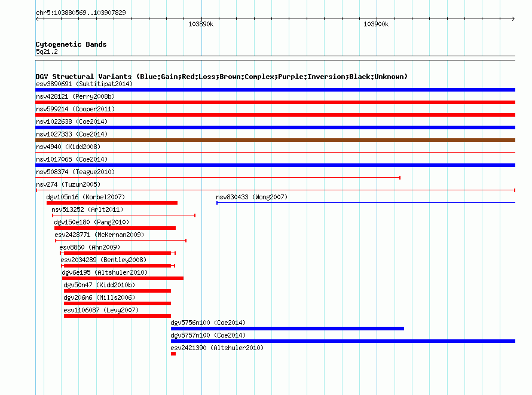Click the 5q21.2 band label
Image resolution: width=532 pixels, height=395 pixels.
(47, 51)
